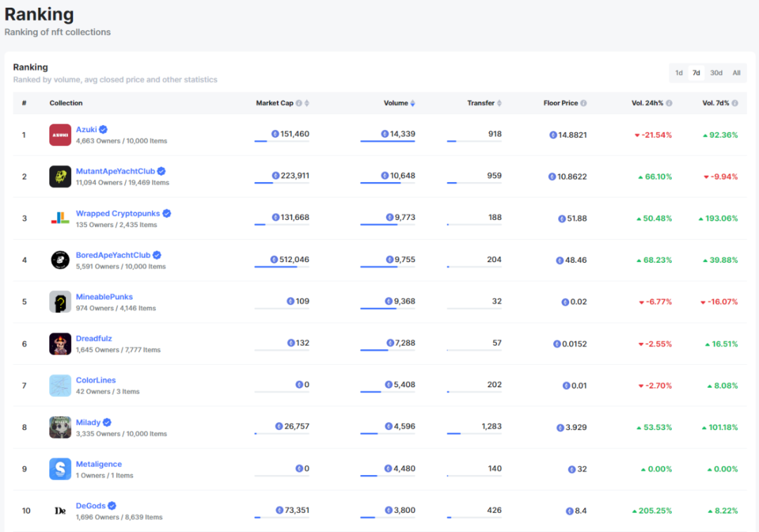Click the Metaligence collection logo
This screenshot has height=532, width=759.
coord(60,469)
